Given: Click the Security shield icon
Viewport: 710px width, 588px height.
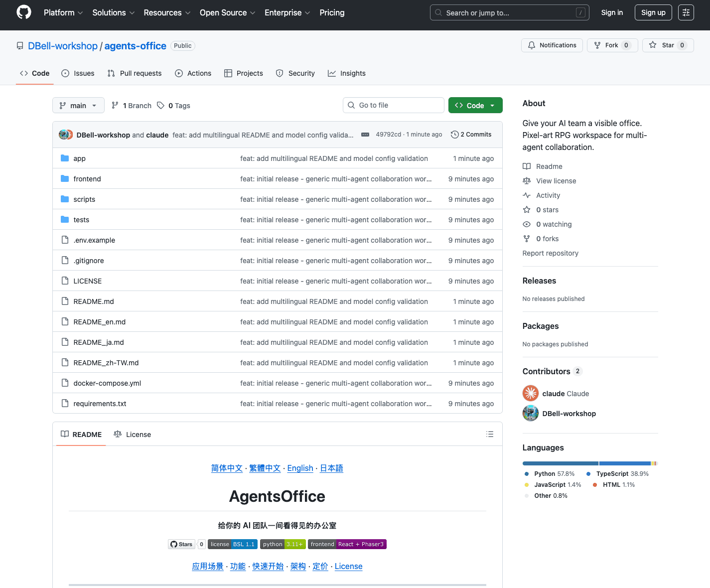Looking at the screenshot, I should click(x=280, y=73).
